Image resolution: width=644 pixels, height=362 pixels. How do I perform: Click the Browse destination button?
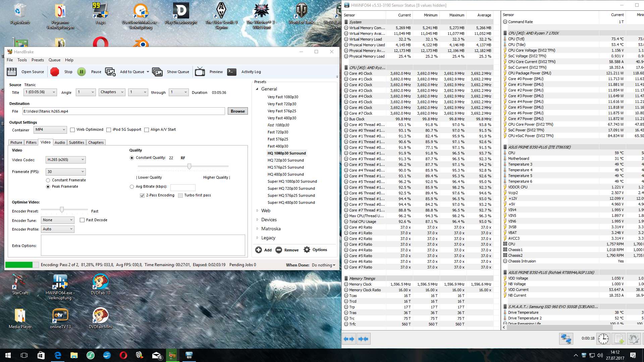click(237, 111)
